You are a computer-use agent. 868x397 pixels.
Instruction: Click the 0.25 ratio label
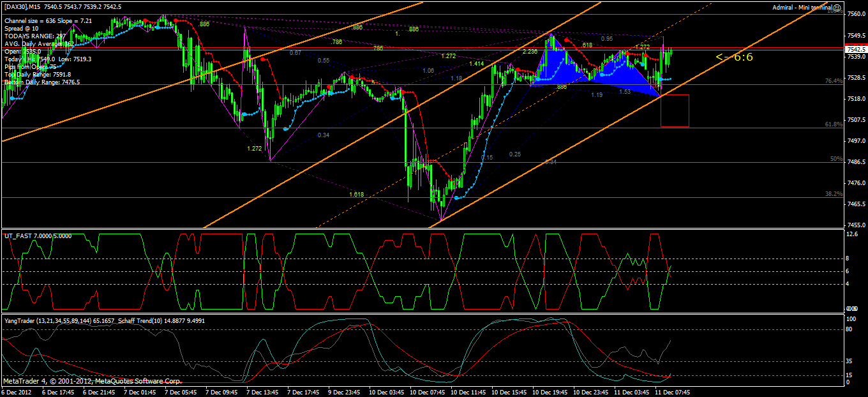[x=515, y=154]
